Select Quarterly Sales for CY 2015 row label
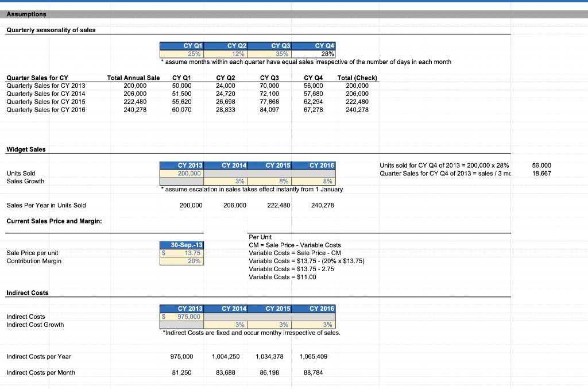The height and width of the screenshot is (389, 588). pos(46,102)
